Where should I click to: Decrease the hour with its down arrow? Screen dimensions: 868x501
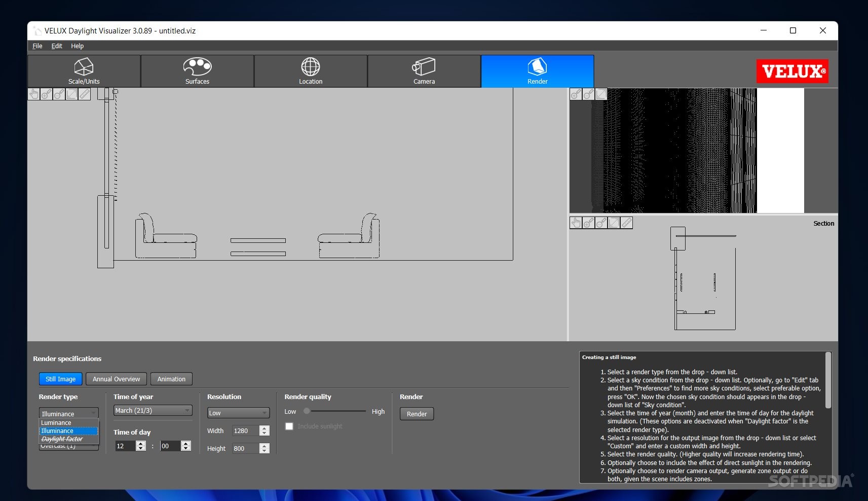tap(141, 449)
